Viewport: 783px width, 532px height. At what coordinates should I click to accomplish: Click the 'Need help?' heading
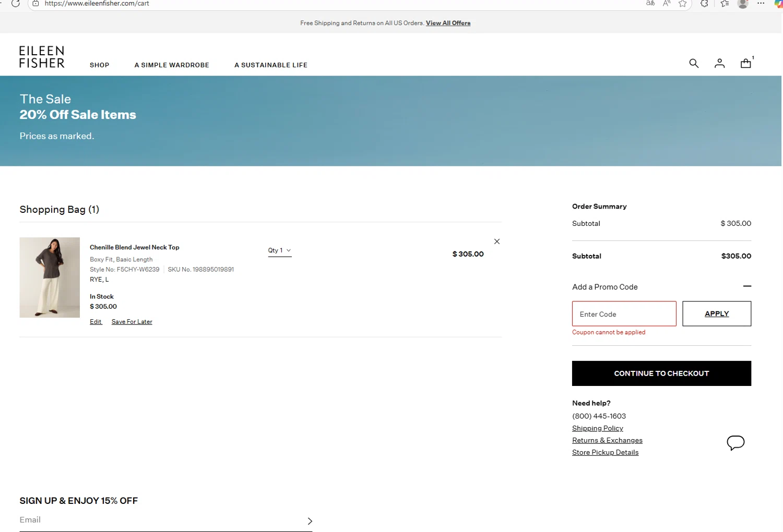(x=591, y=403)
